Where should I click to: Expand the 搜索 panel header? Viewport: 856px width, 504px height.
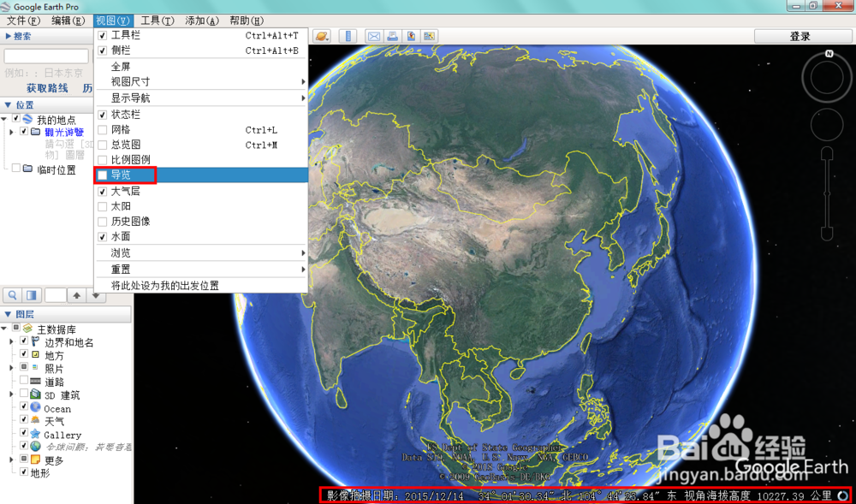tap(47, 36)
